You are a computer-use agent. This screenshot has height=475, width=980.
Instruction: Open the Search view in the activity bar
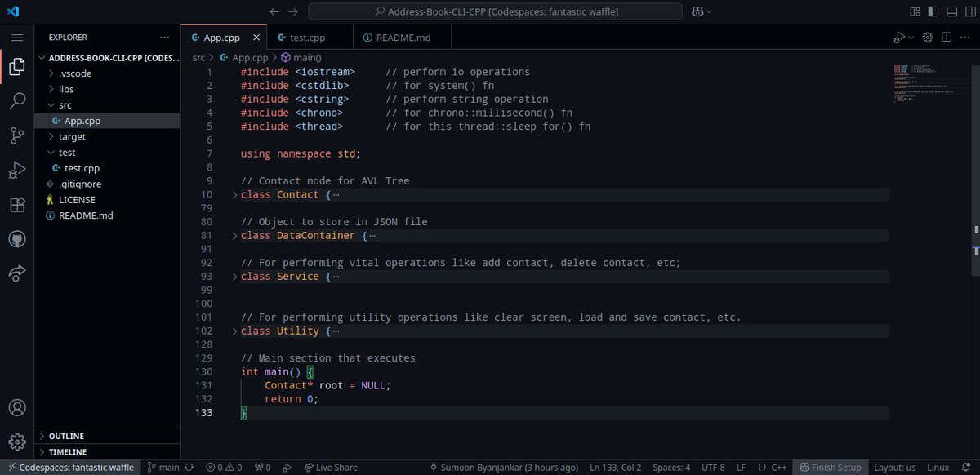17,101
